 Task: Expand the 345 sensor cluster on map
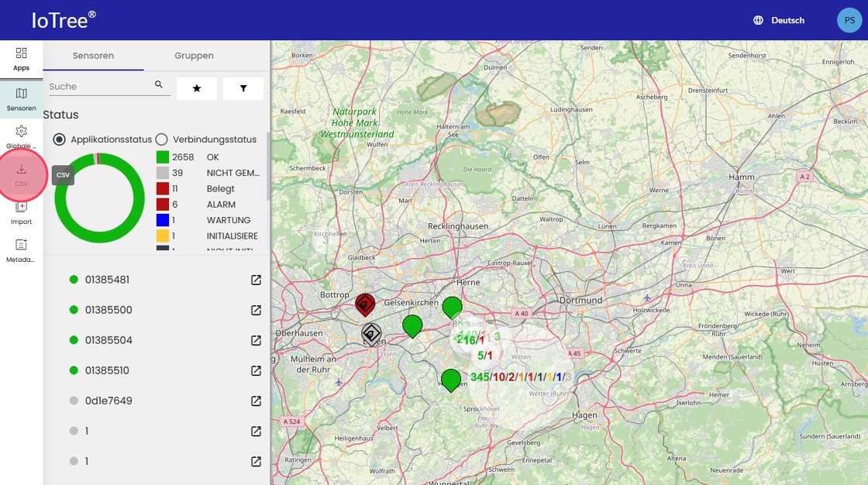[480, 377]
